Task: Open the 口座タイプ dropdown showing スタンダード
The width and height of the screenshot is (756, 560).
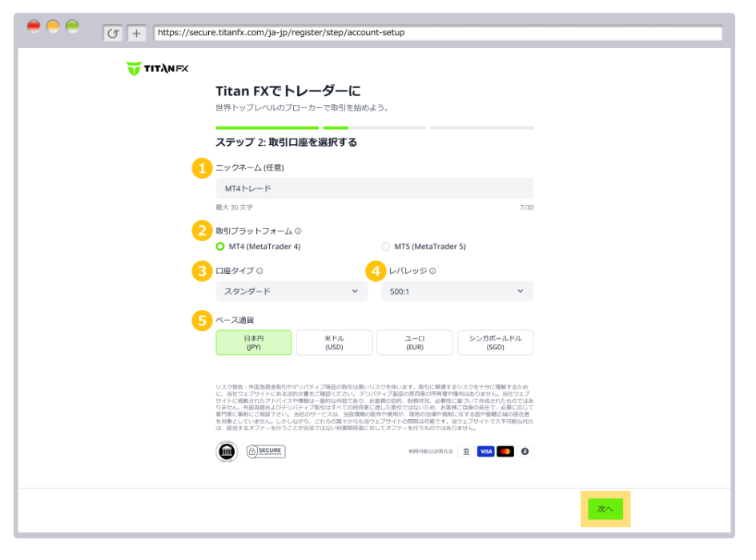Action: coord(292,292)
